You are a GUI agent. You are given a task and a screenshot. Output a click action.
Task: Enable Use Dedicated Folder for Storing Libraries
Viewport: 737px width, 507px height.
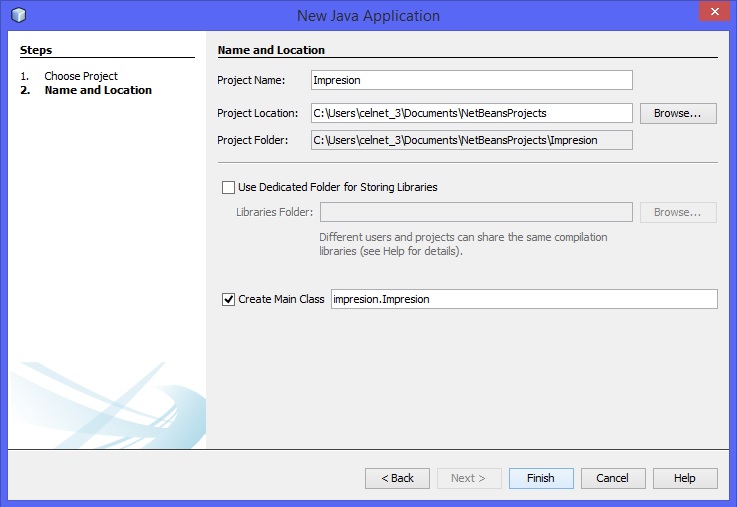click(228, 187)
